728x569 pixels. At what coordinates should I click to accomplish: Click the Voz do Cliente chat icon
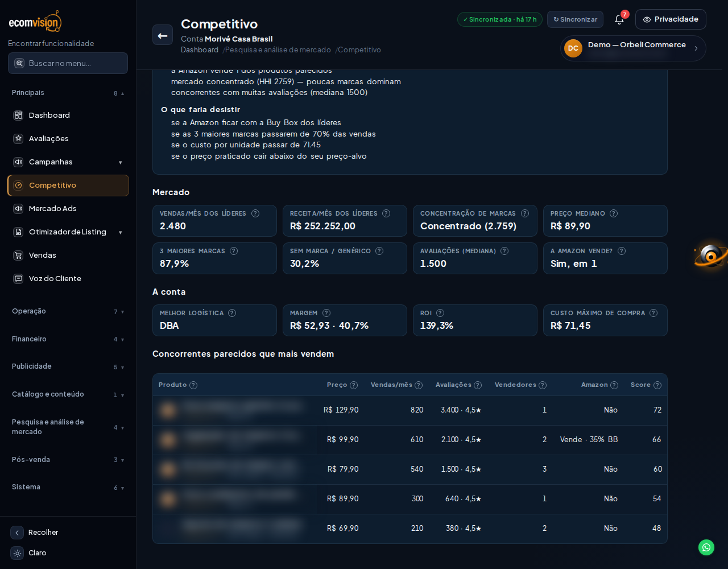tap(18, 279)
